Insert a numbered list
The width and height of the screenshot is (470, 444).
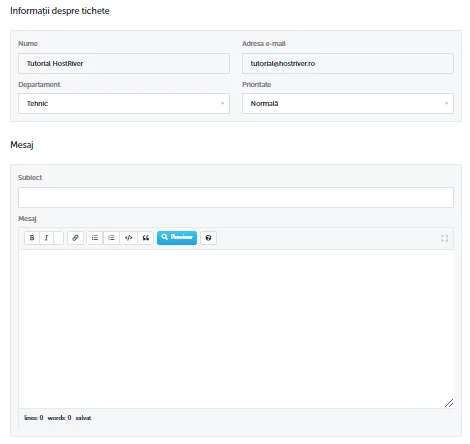click(111, 238)
